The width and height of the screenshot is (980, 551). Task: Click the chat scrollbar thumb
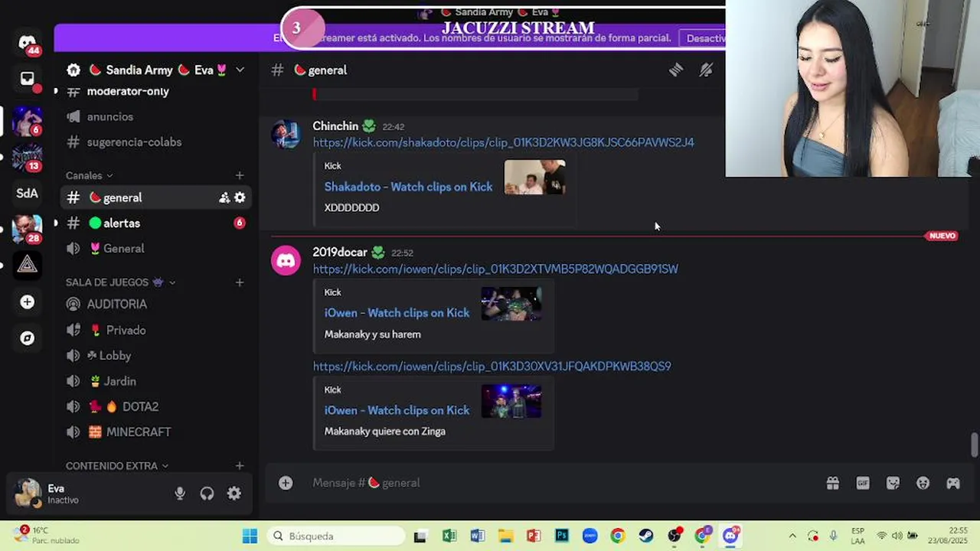tap(974, 445)
